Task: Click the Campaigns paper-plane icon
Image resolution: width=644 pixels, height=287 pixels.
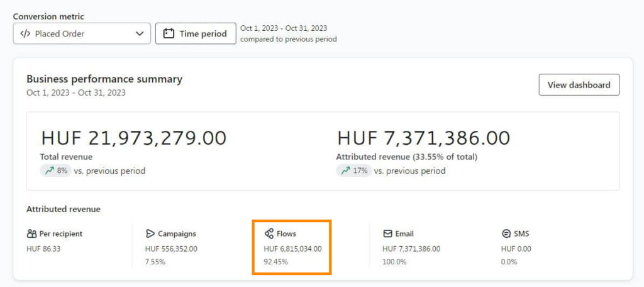Action: tap(150, 234)
